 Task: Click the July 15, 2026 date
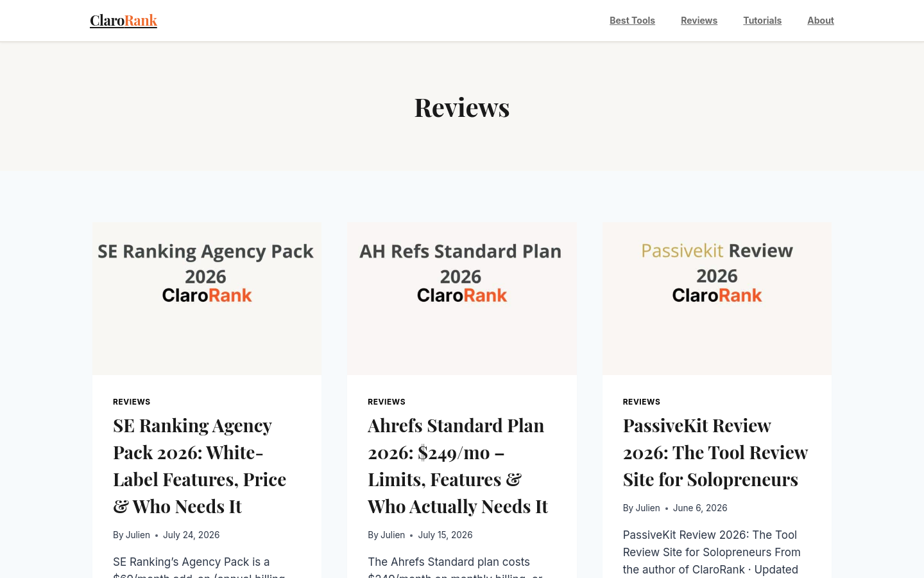pyautogui.click(x=445, y=535)
